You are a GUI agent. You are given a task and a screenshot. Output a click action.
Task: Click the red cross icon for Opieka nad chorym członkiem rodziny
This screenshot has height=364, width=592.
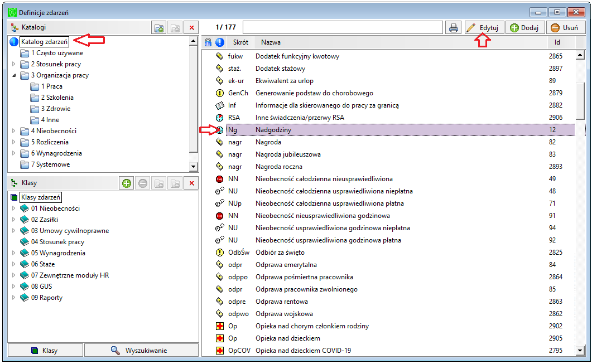(x=219, y=326)
